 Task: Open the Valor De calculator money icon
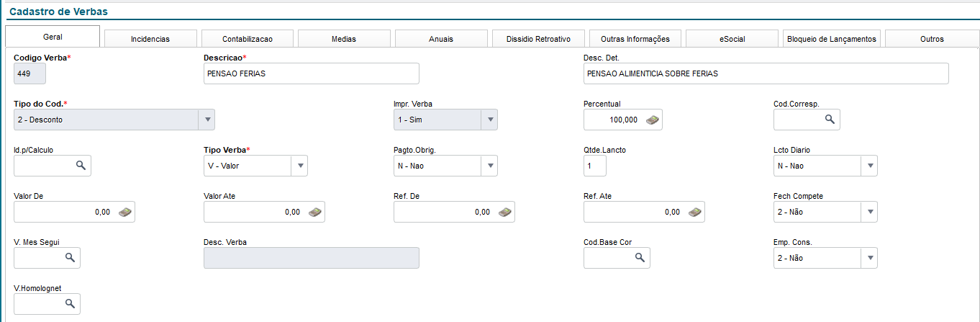coord(125,212)
